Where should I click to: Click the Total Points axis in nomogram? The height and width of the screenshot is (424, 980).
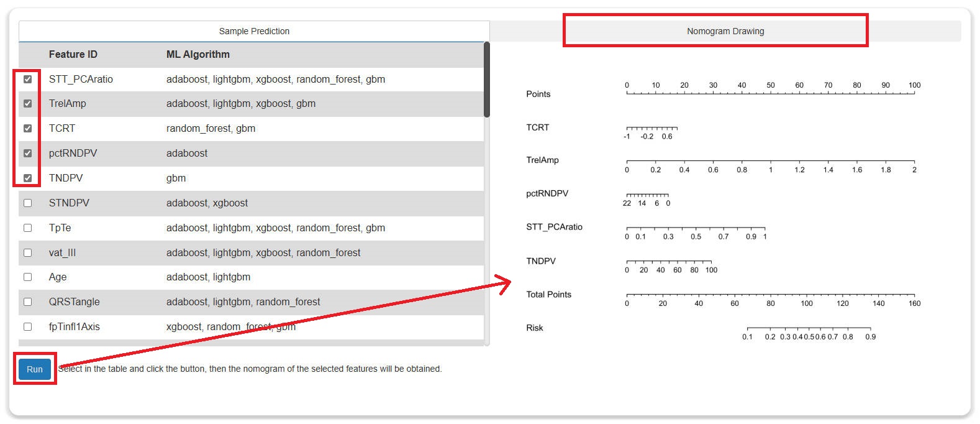(x=770, y=295)
